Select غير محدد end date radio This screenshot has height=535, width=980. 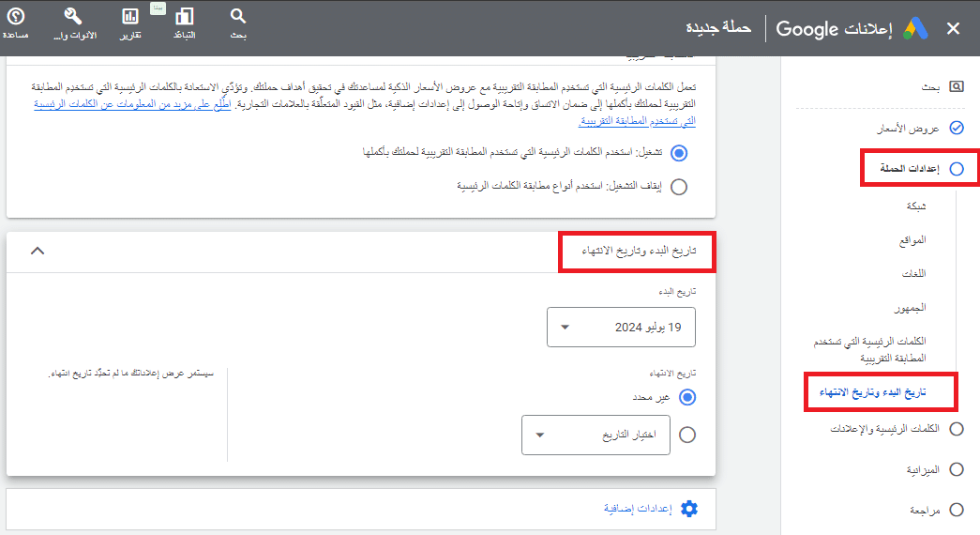687,397
